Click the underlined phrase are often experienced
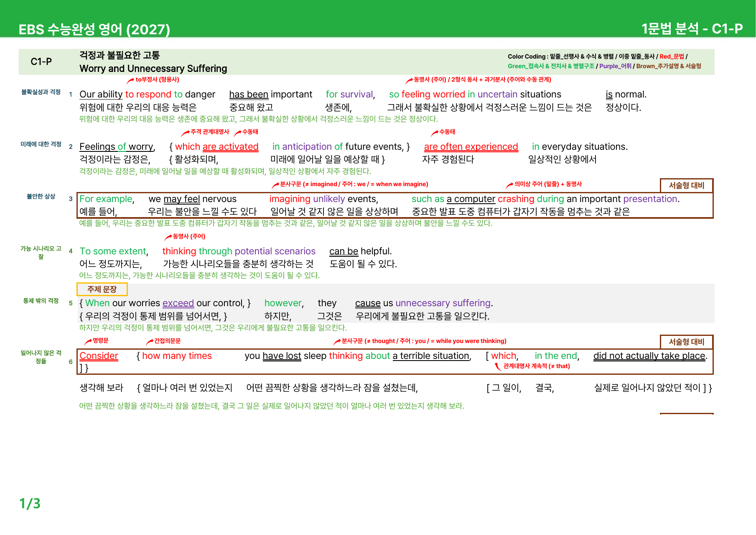756x535 pixels. (x=471, y=147)
